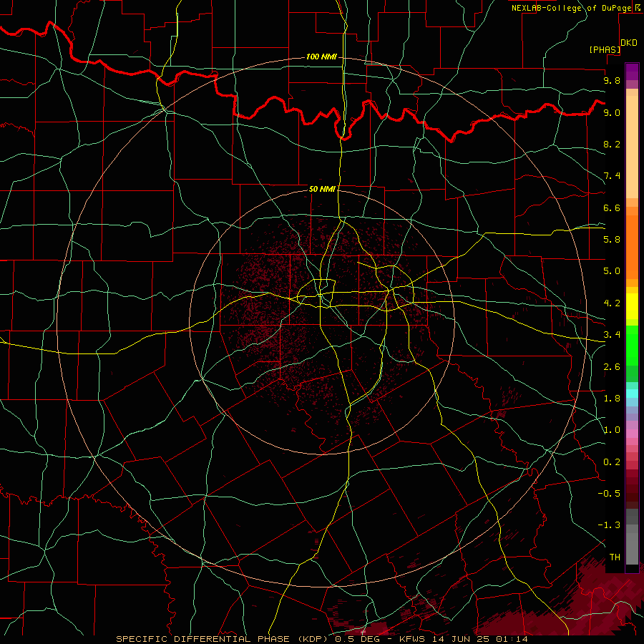The image size is (644, 644).
Task: Click the 50 NMI range ring label
Action: pos(322,189)
